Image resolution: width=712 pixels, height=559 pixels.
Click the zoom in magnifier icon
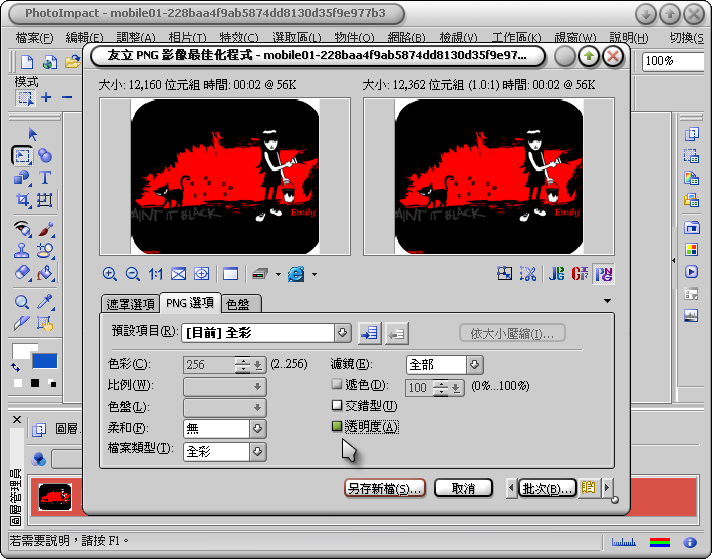tap(109, 274)
